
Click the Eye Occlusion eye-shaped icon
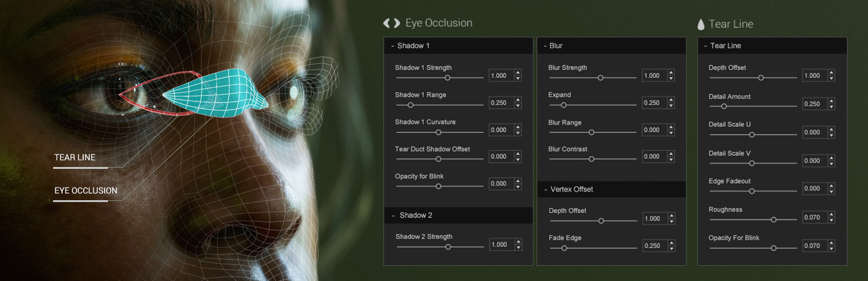[x=391, y=24]
